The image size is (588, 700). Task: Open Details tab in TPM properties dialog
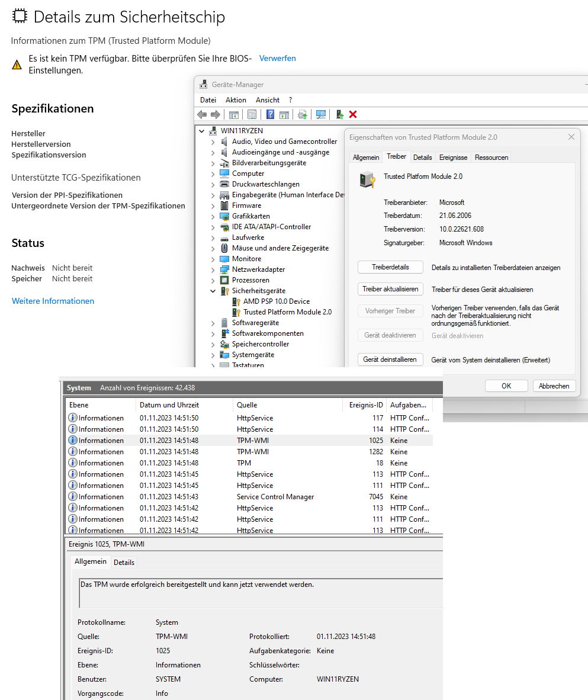[422, 158]
